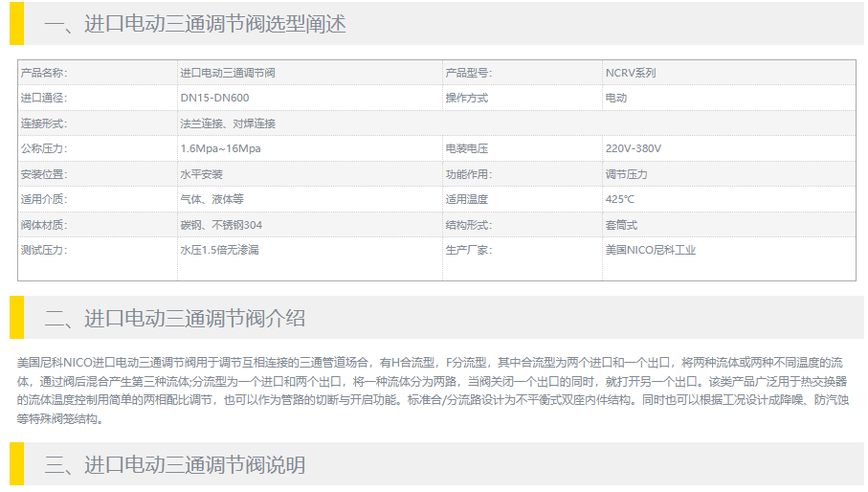The height and width of the screenshot is (492, 868).
Task: Click the 220V-380V voltage cell
Action: click(633, 148)
